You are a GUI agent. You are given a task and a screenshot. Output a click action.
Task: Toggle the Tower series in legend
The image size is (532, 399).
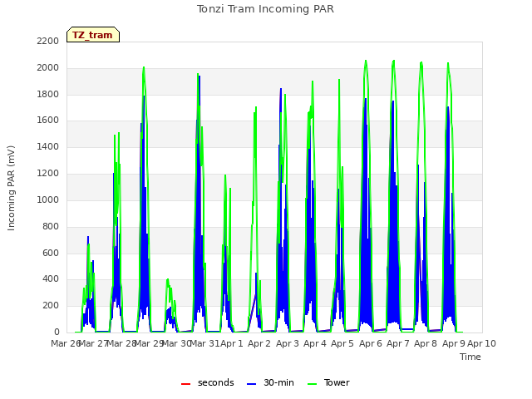[328, 382]
